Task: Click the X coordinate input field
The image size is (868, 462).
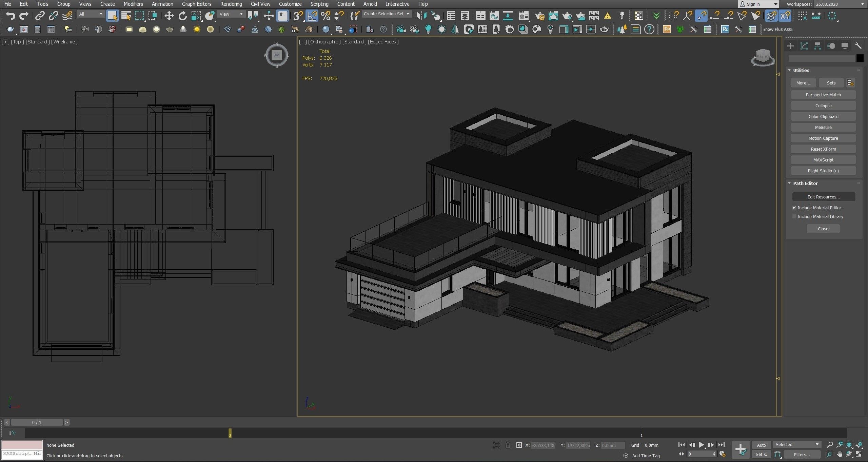Action: 543,445
